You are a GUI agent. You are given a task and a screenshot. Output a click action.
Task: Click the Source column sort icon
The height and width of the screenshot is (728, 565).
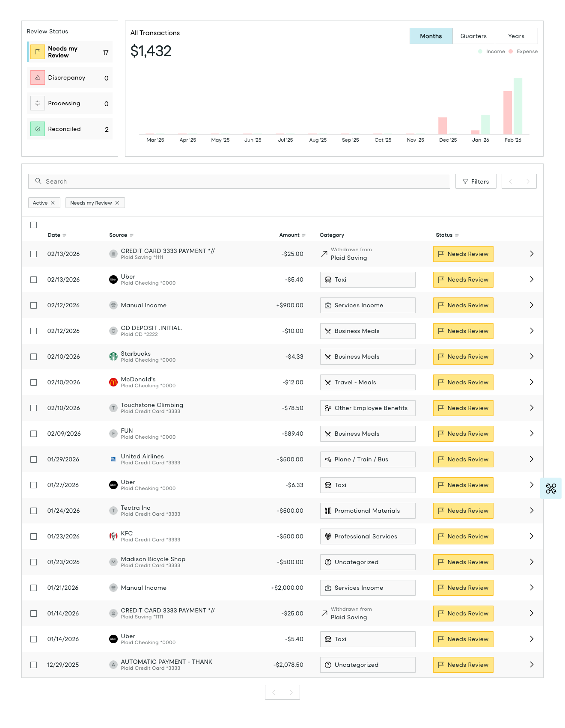(x=131, y=235)
